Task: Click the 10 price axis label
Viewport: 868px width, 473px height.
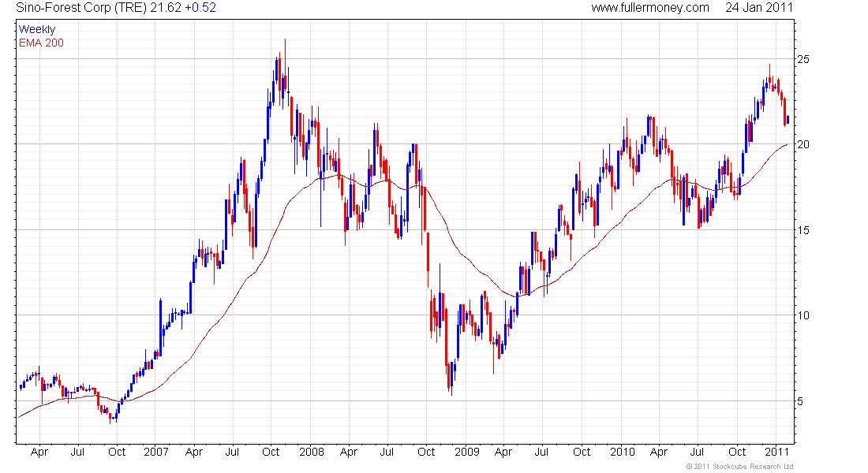Action: pos(803,315)
